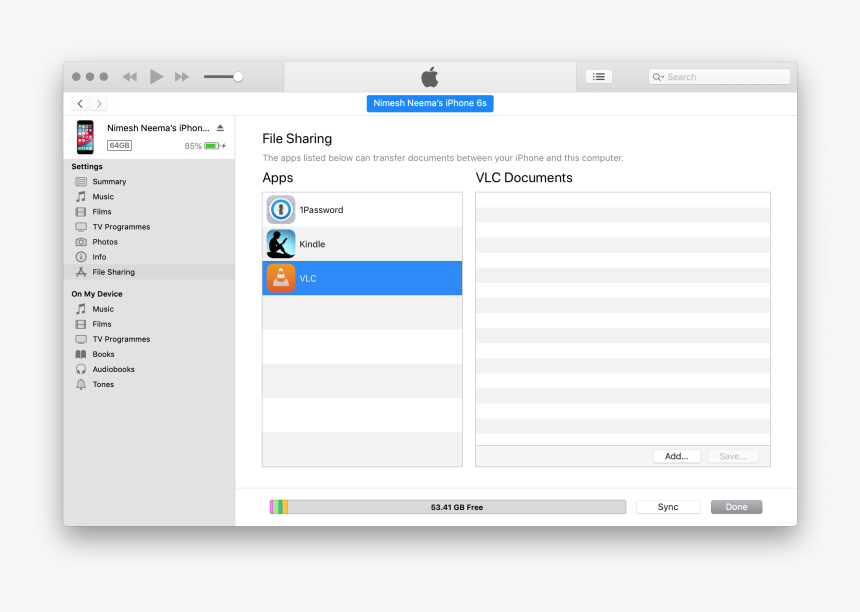Click the search magnifier dropdown icon
This screenshot has height=612, width=860.
pos(658,77)
